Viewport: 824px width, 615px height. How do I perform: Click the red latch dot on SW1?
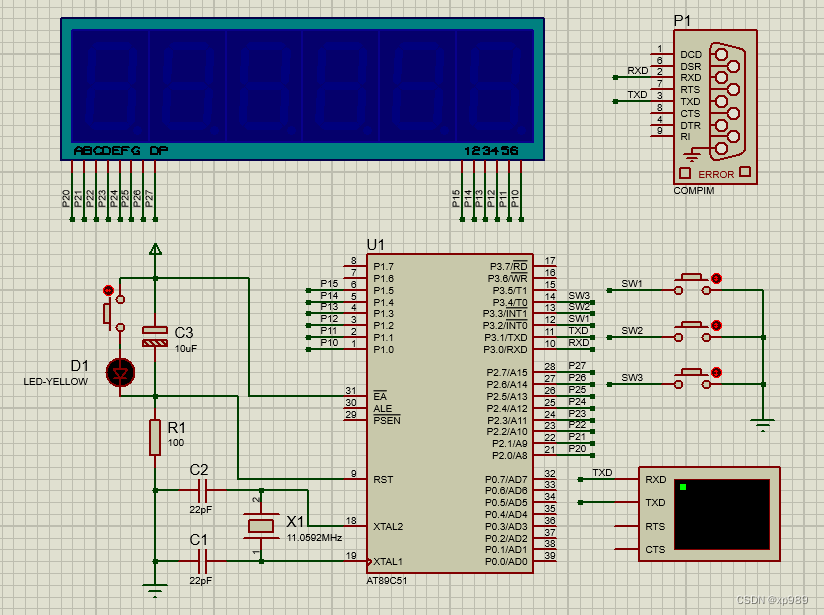coord(716,278)
